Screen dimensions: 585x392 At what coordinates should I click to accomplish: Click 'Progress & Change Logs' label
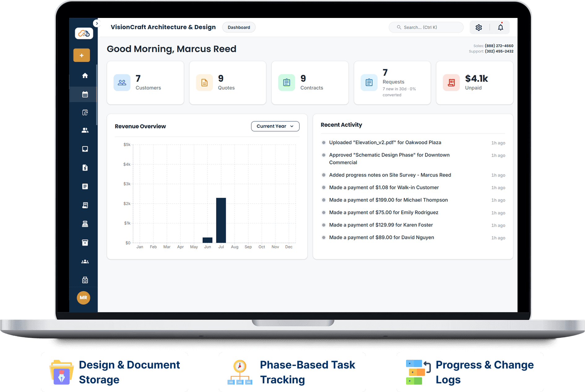click(485, 372)
